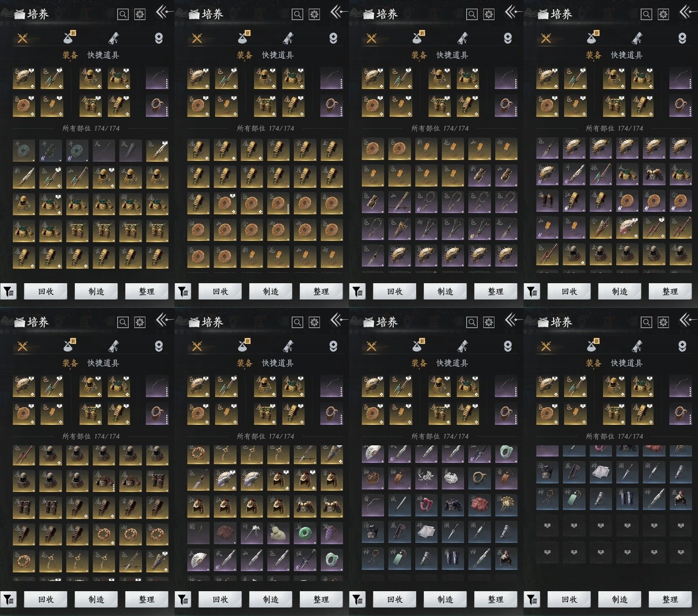Open pouch tab marked 新 in top row's third panel
This screenshot has height=616, width=698.
(419, 38)
